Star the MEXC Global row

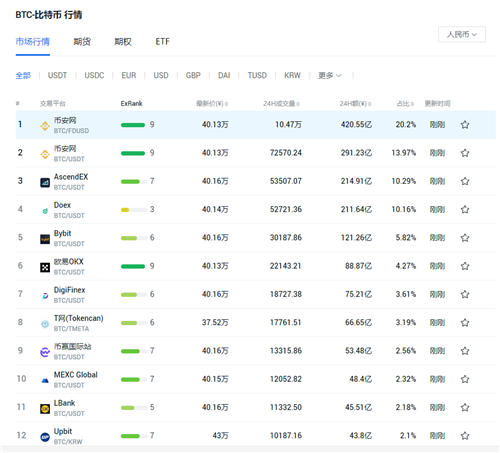pos(465,379)
